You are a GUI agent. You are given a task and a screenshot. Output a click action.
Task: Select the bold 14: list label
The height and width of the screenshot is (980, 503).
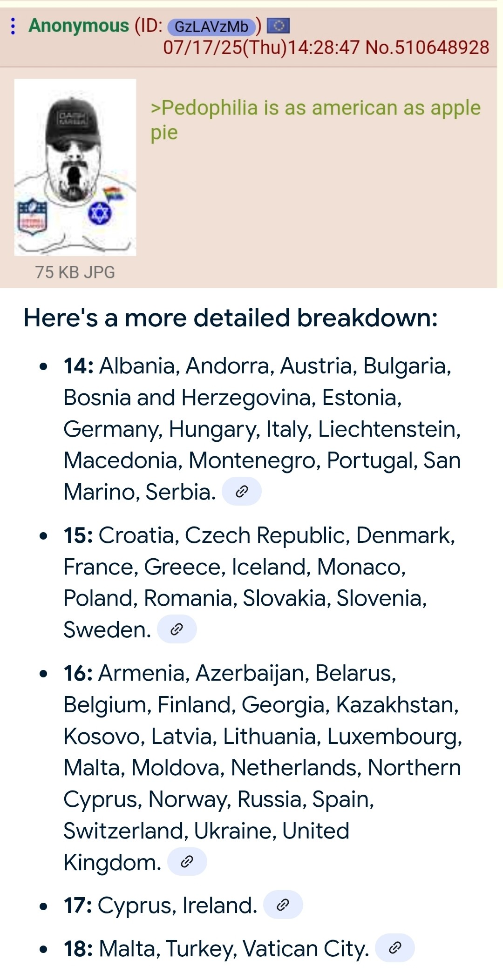pos(79,366)
